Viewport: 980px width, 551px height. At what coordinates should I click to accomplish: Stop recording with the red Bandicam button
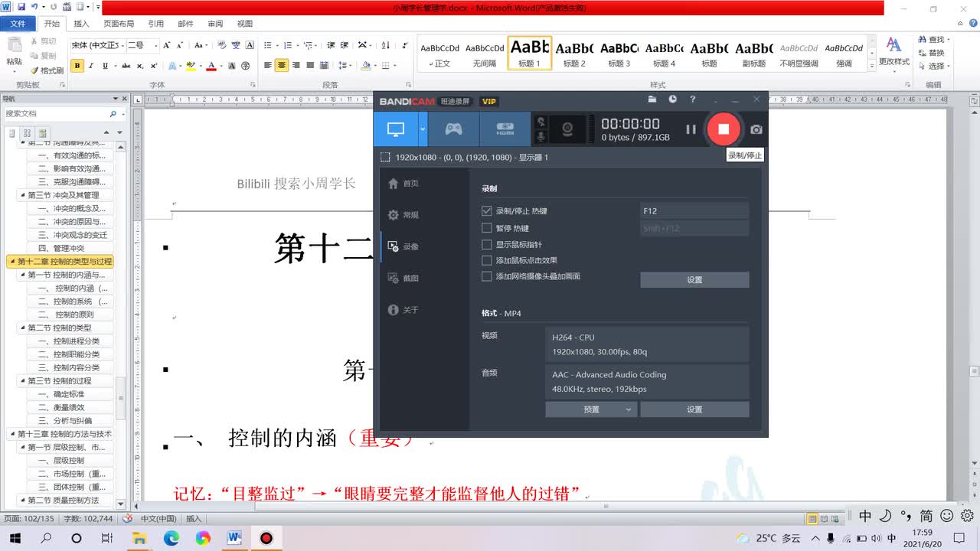pyautogui.click(x=723, y=129)
